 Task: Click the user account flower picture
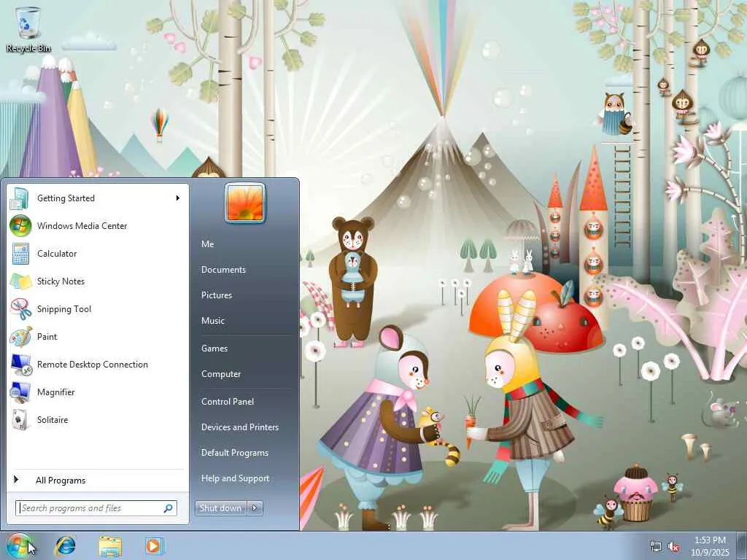tap(245, 203)
